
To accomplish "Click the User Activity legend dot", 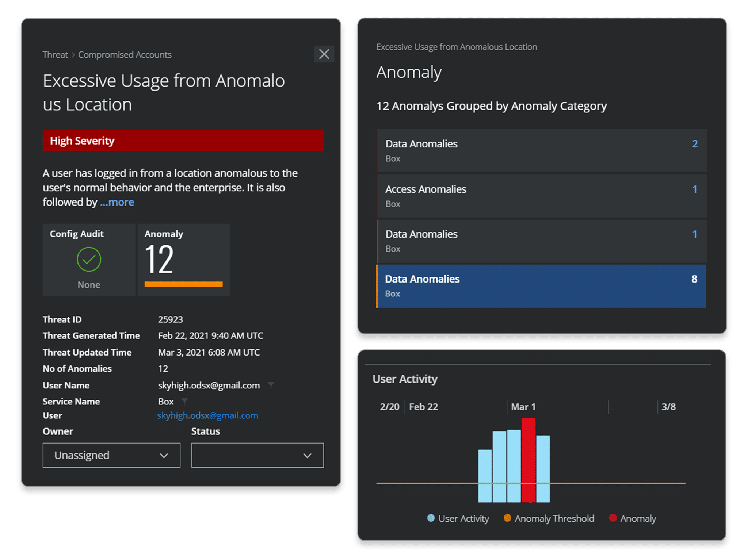I will (431, 518).
